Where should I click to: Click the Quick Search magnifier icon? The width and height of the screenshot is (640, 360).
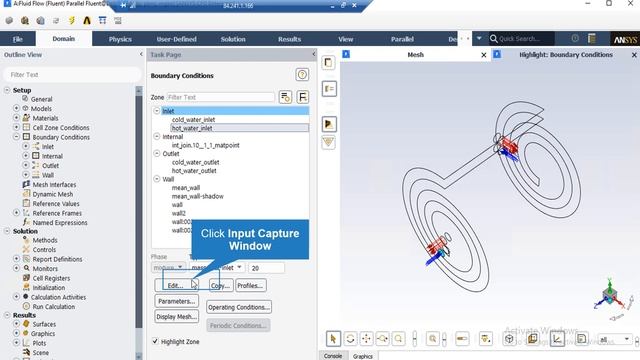click(493, 39)
